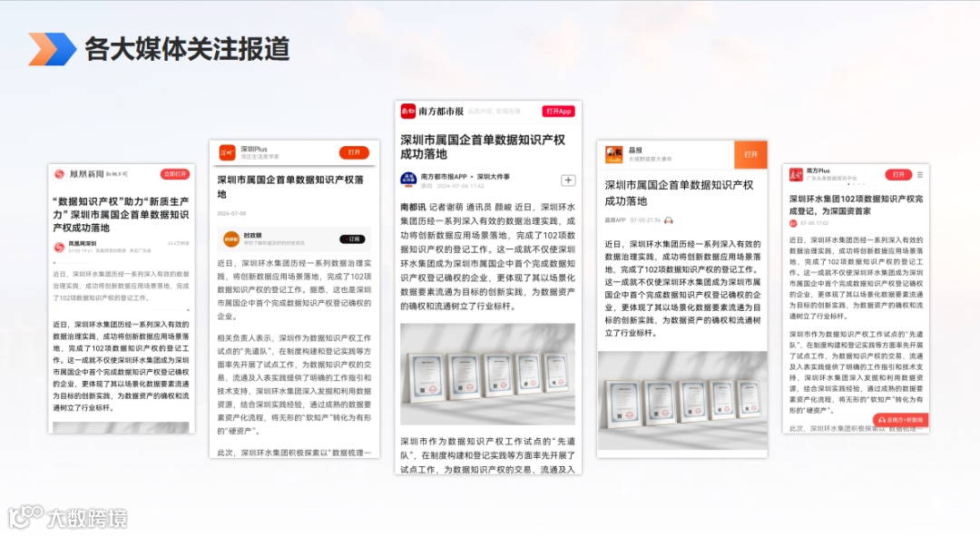Screen dimensions: 980x536
Task: Open the 南方Plus headline about 102项数据知识产权
Action: point(857,205)
